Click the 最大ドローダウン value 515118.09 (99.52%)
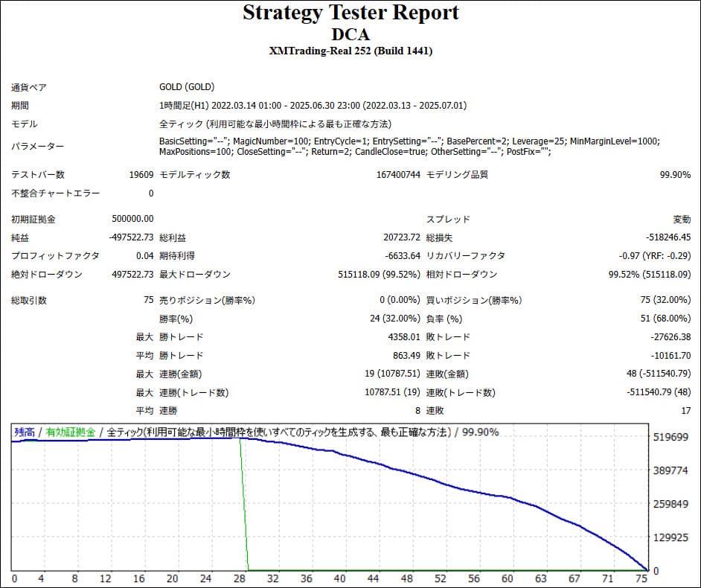 379,274
